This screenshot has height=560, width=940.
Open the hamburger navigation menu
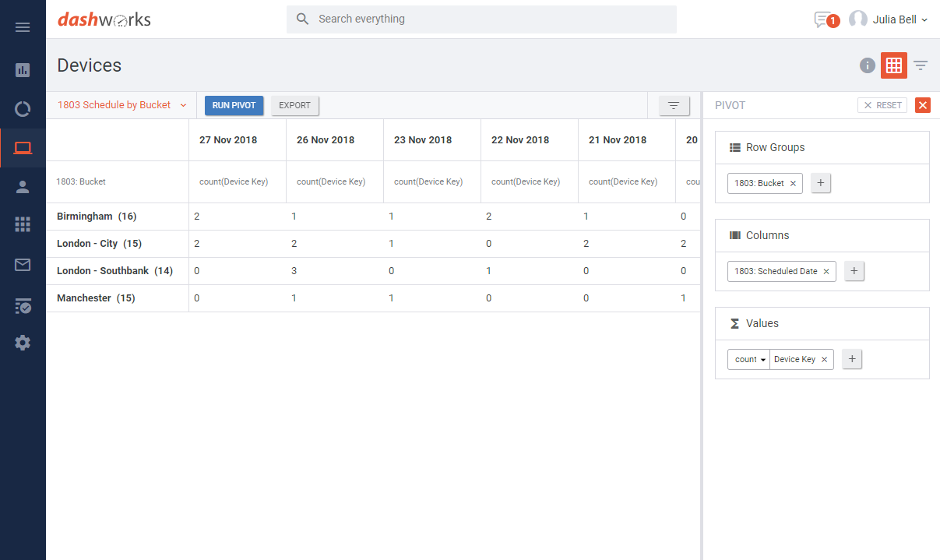coord(23,27)
